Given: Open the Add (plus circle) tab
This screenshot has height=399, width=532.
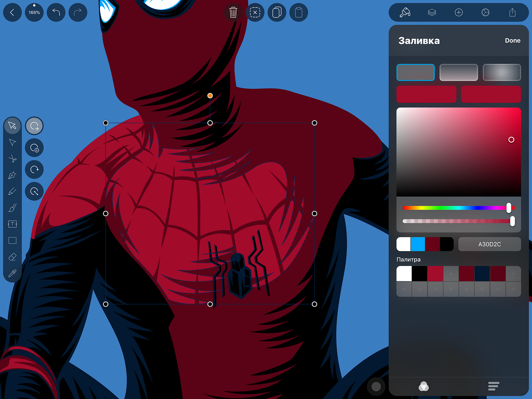Looking at the screenshot, I should pos(459,13).
